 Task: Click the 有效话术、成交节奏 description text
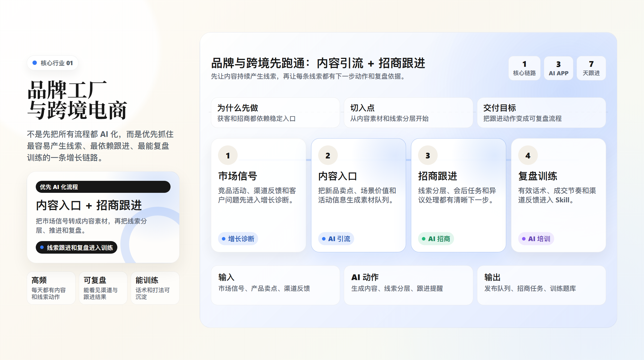[557, 195]
